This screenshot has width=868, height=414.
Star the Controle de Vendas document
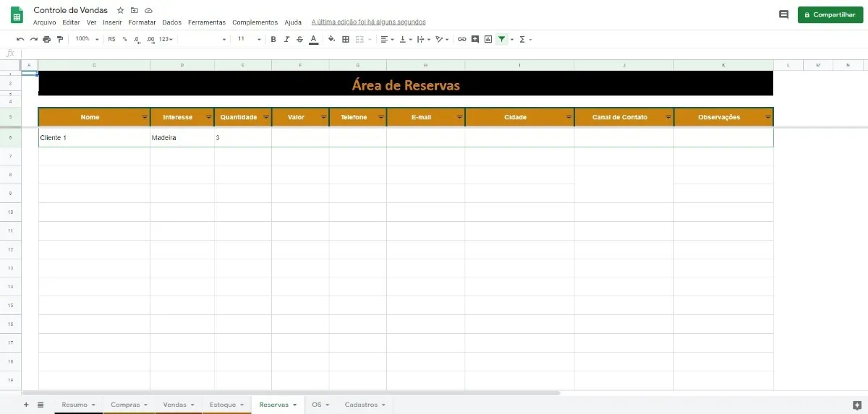tap(121, 11)
